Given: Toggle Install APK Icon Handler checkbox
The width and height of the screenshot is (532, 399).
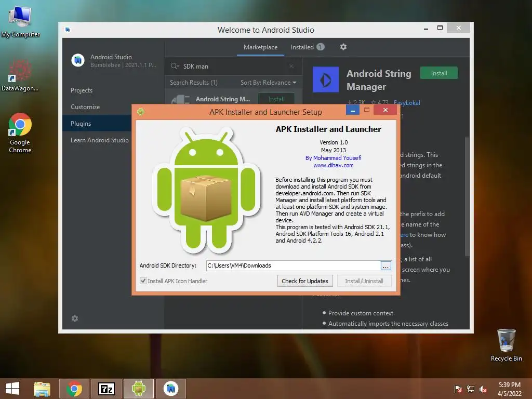Looking at the screenshot, I should coord(143,281).
